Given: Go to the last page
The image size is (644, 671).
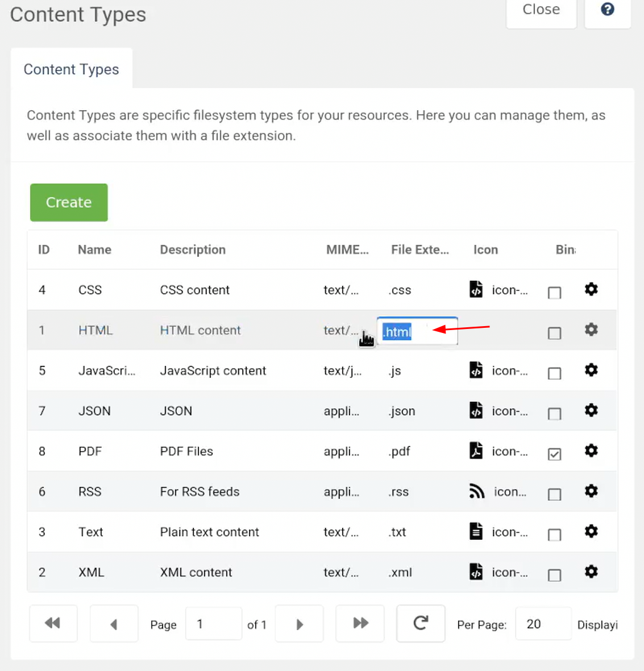Looking at the screenshot, I should (x=360, y=623).
